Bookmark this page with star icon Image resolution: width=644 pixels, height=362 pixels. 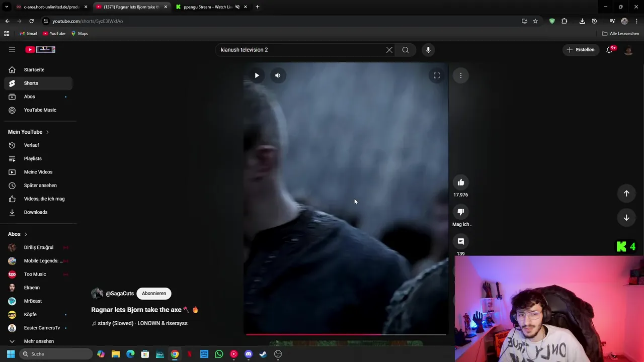[535, 21]
